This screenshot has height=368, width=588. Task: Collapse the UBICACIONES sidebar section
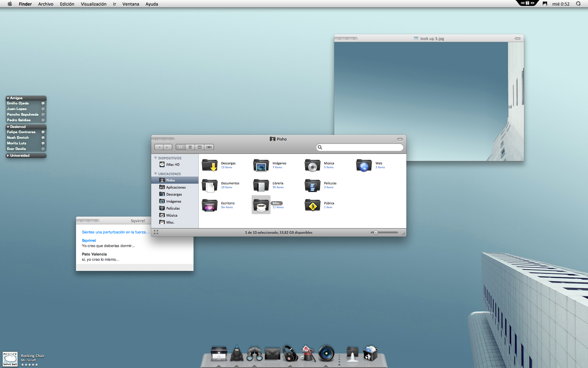[x=155, y=174]
